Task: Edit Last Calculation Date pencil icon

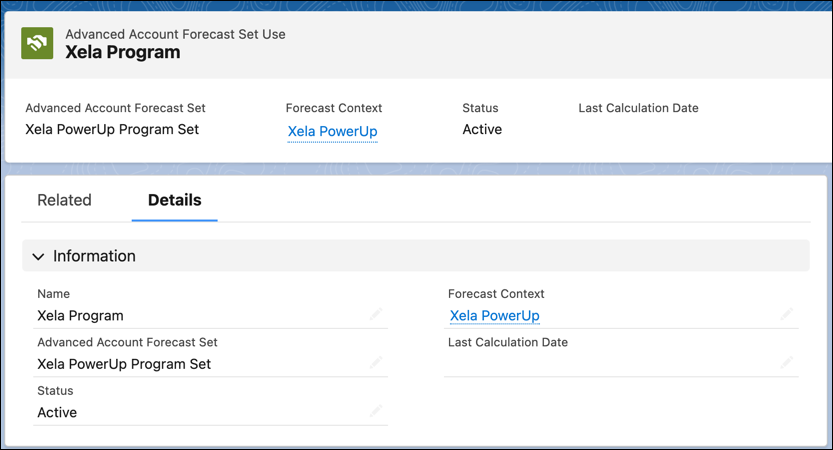Action: (787, 363)
